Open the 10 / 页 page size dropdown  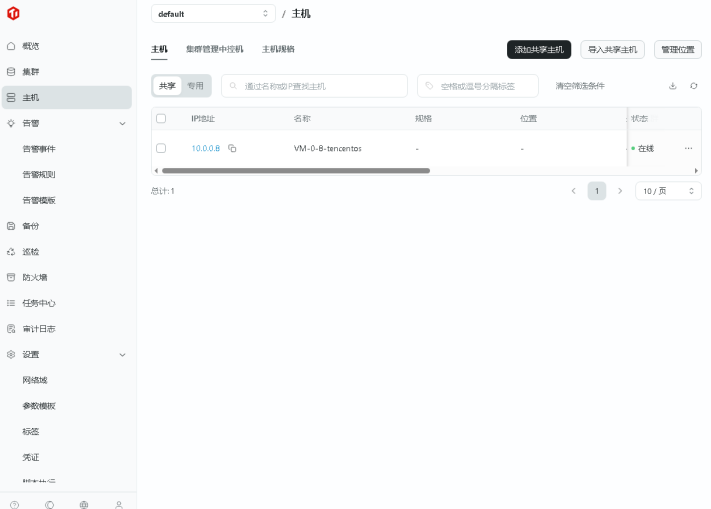668,191
